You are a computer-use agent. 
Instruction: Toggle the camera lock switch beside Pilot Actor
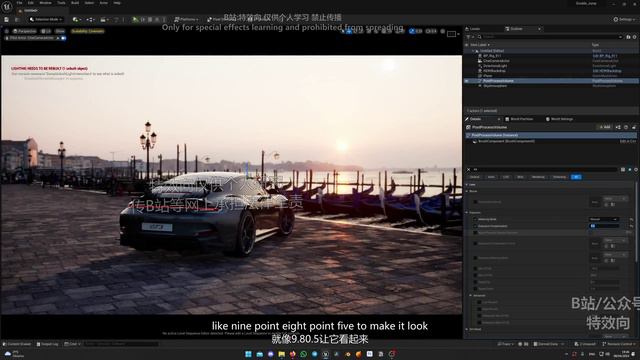point(63,38)
